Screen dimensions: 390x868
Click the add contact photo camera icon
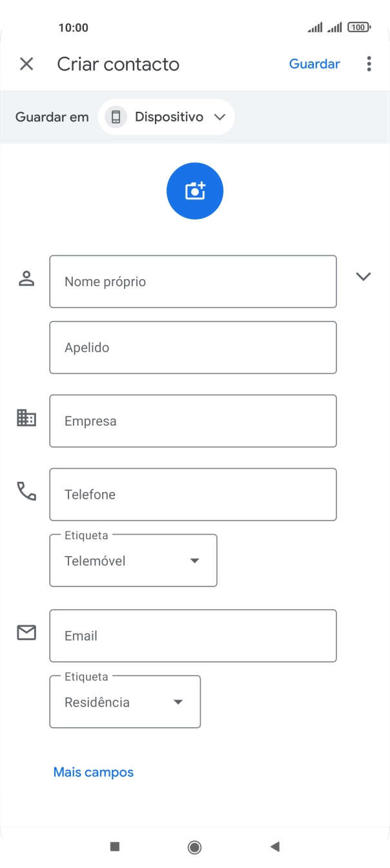(194, 191)
